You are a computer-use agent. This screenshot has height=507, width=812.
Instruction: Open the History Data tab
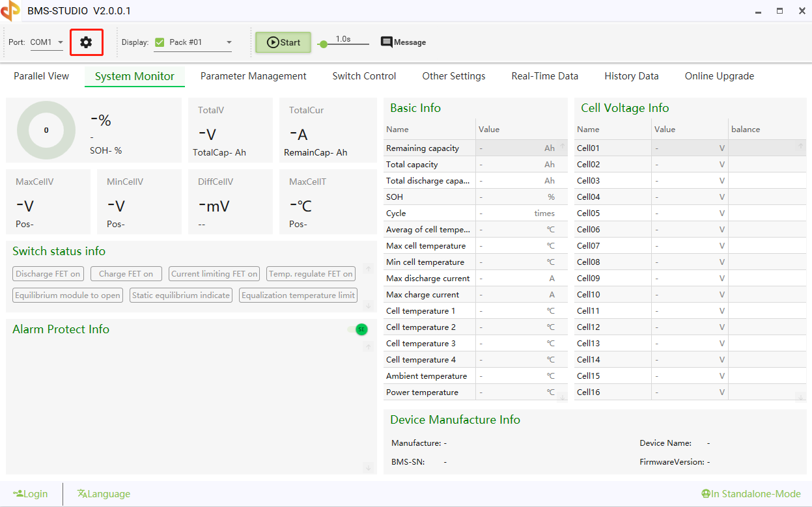point(631,76)
